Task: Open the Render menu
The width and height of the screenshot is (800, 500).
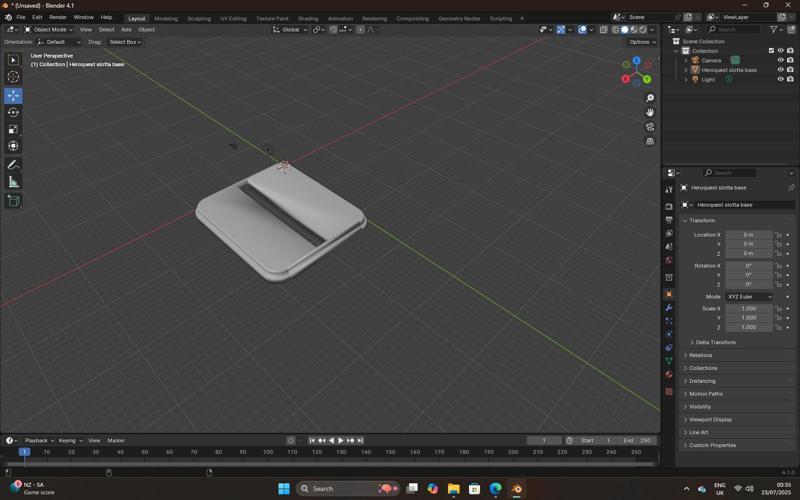Action: (58, 17)
